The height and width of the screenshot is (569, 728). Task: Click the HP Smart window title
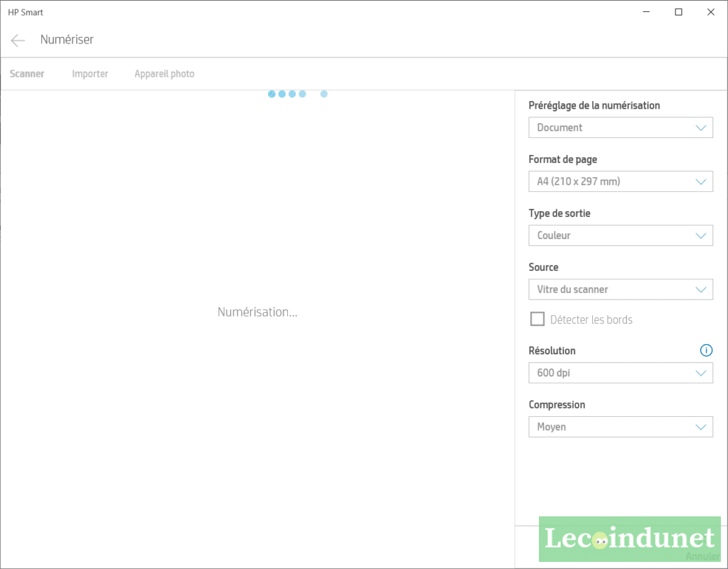[26, 13]
